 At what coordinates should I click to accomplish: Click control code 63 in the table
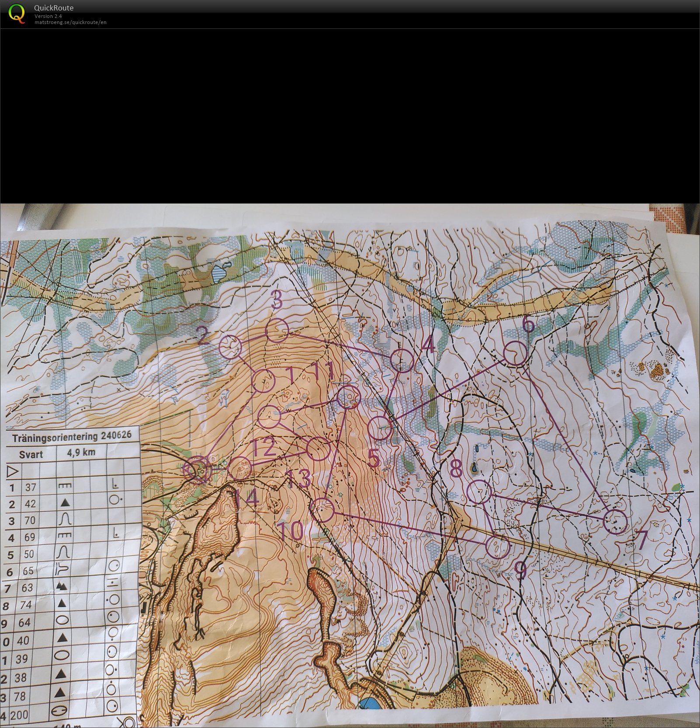(28, 588)
